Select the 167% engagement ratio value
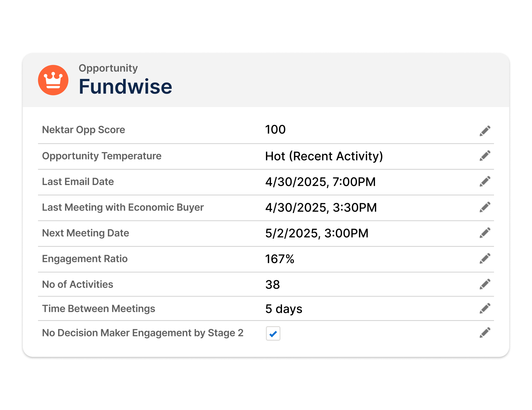 280,259
